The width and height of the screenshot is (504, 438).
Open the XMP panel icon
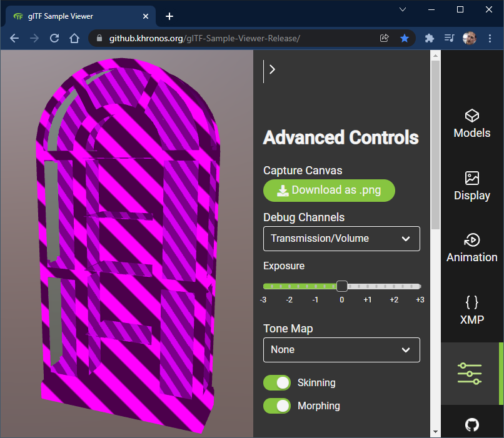[x=471, y=309]
